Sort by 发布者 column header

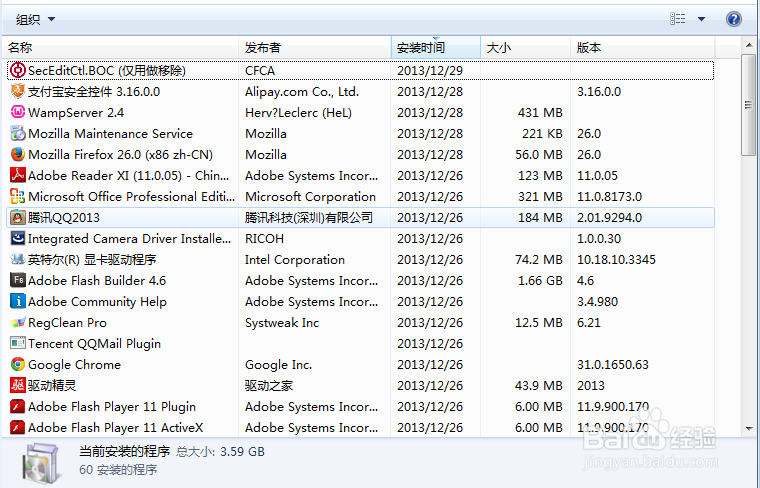(x=315, y=47)
